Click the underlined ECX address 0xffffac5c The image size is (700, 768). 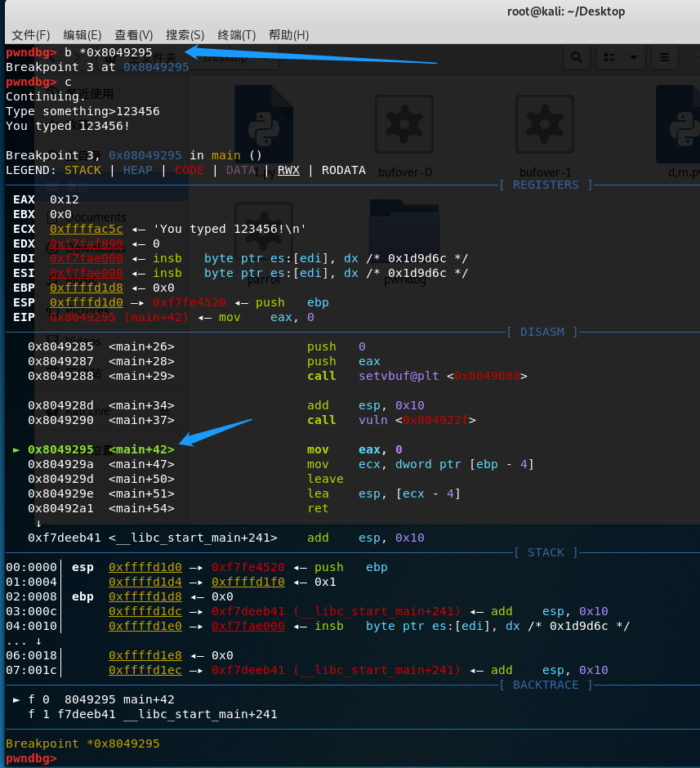point(87,229)
